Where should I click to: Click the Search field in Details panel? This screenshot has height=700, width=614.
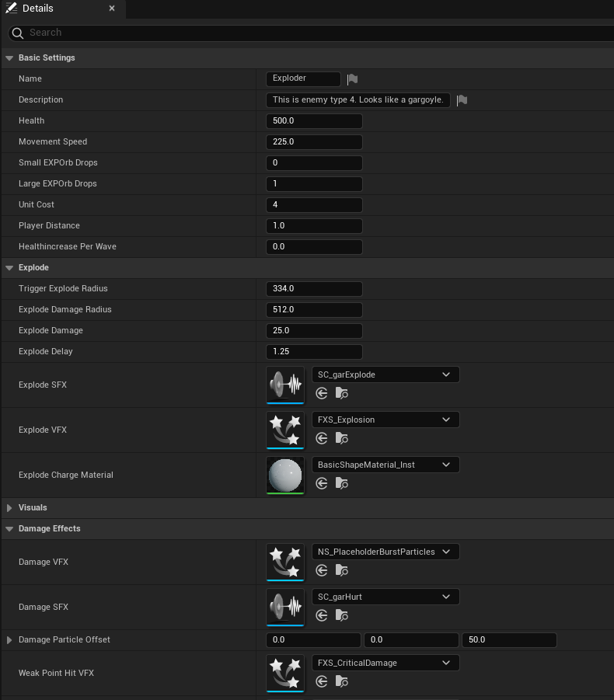311,33
